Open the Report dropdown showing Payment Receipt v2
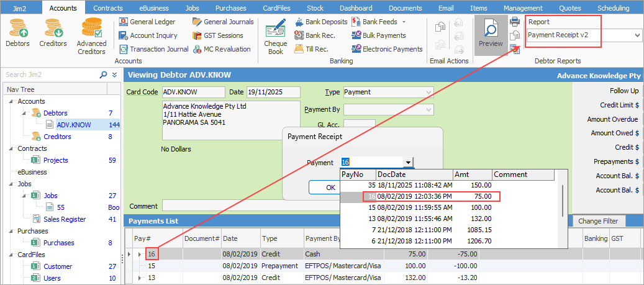644x285 pixels. coord(637,35)
